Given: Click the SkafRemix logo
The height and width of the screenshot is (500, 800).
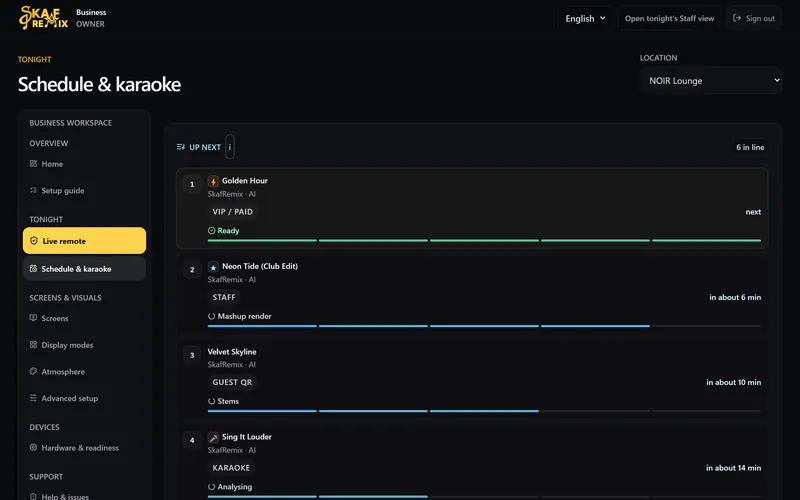Looking at the screenshot, I should click(43, 18).
